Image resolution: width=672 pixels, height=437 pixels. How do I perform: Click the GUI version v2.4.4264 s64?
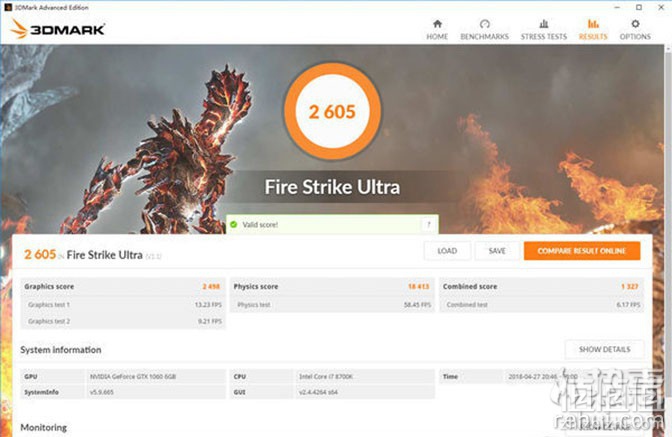[x=318, y=392]
